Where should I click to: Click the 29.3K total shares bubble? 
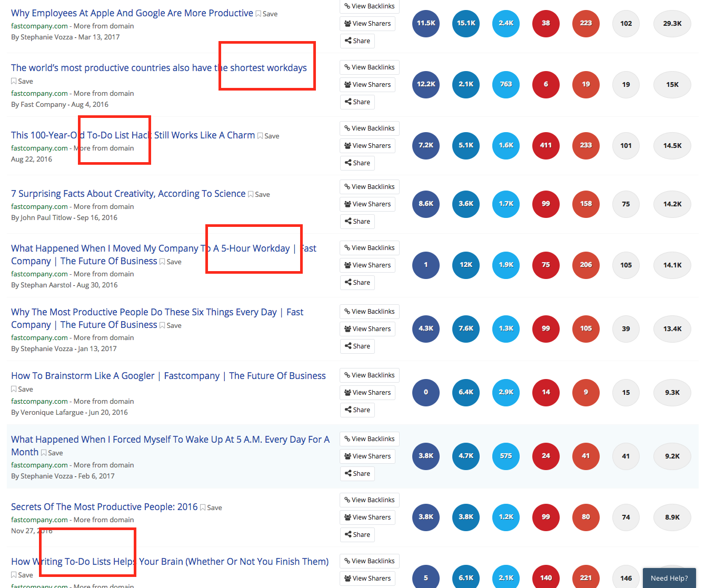tap(672, 23)
